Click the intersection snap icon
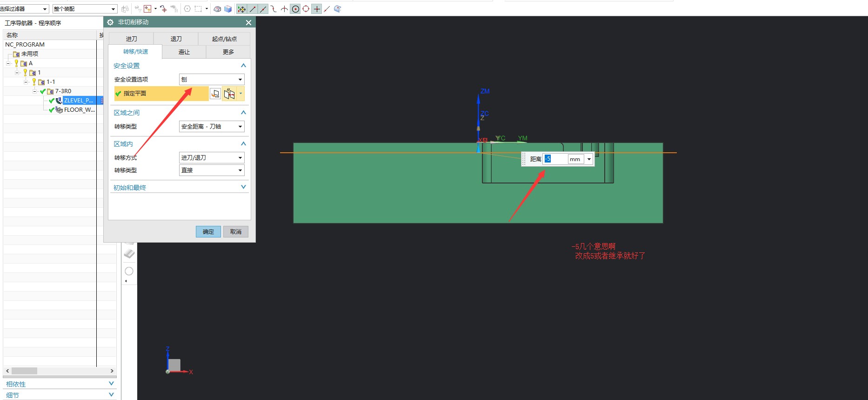Viewport: 868px width, 400px height. (x=284, y=9)
